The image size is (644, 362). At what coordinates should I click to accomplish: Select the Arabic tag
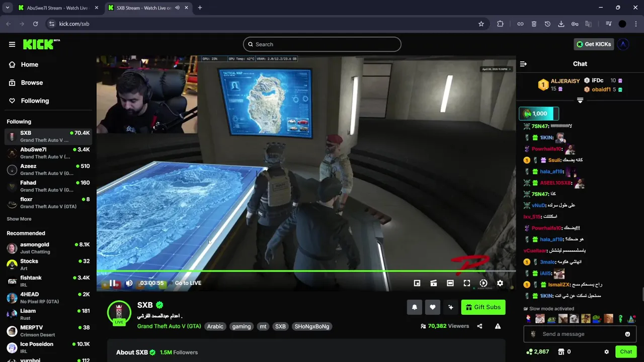click(x=215, y=326)
